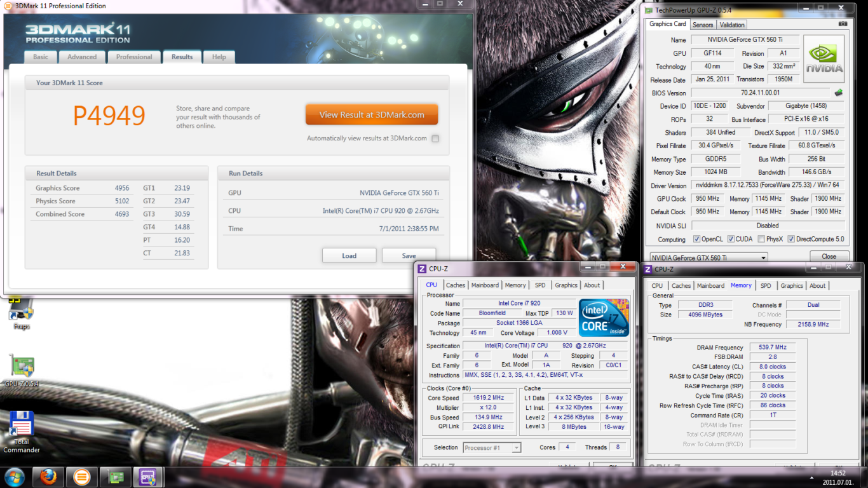868x488 pixels.
Task: Show hidden icons in system tray
Action: (813, 477)
